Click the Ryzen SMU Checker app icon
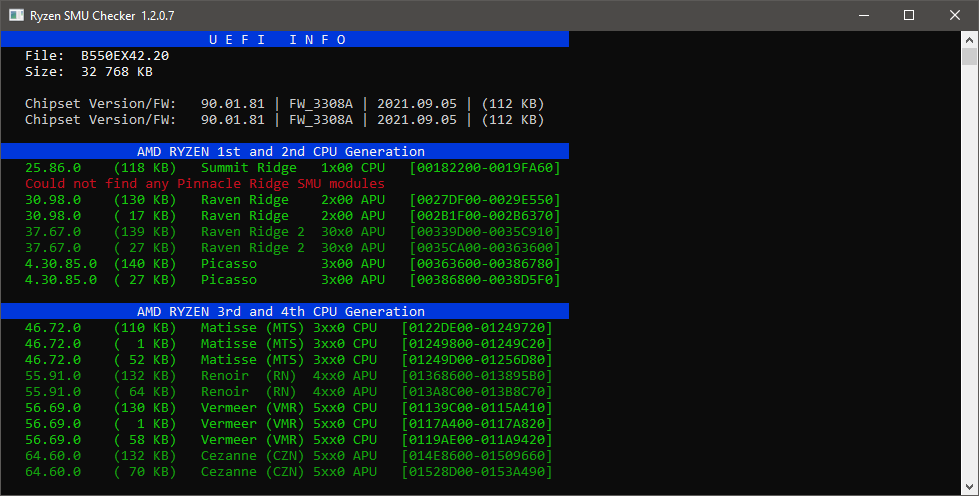Screen dimensions: 979x496 click(x=16, y=15)
